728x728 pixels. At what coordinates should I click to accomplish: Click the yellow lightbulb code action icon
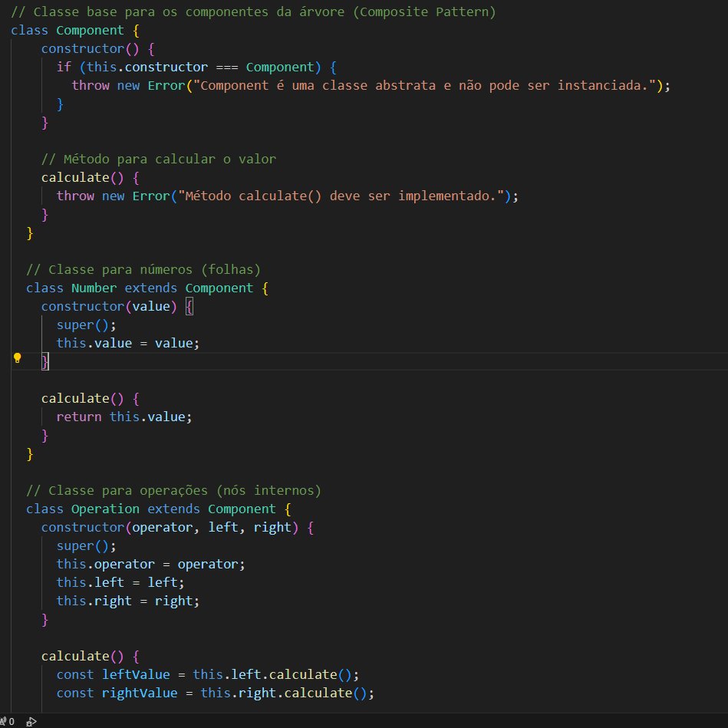click(17, 358)
